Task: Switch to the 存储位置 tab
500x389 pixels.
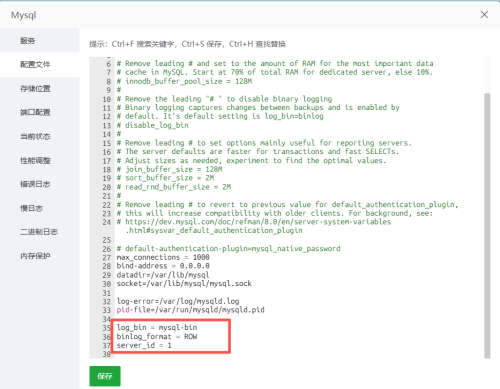Action: point(35,88)
